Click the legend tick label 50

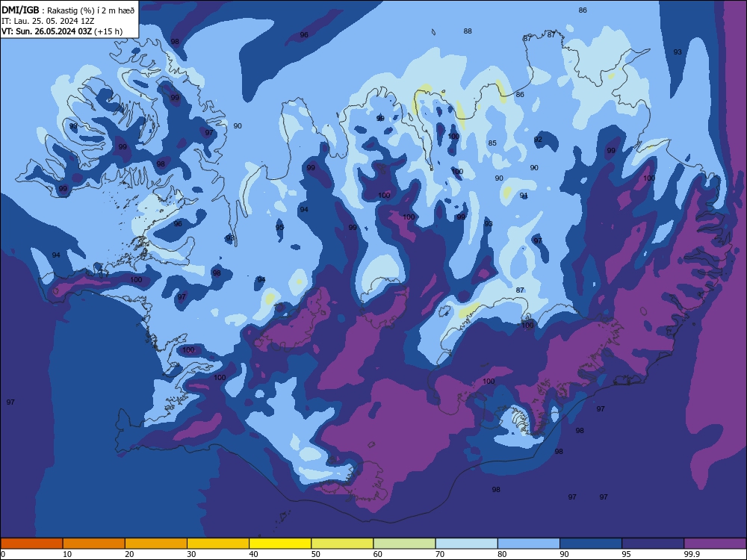click(x=315, y=554)
